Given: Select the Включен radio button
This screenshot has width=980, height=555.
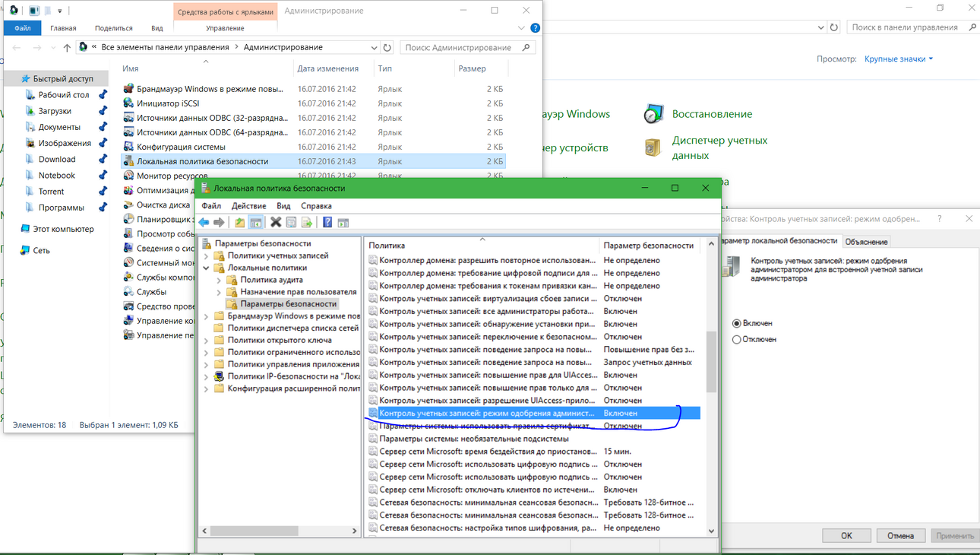Looking at the screenshot, I should [x=736, y=323].
